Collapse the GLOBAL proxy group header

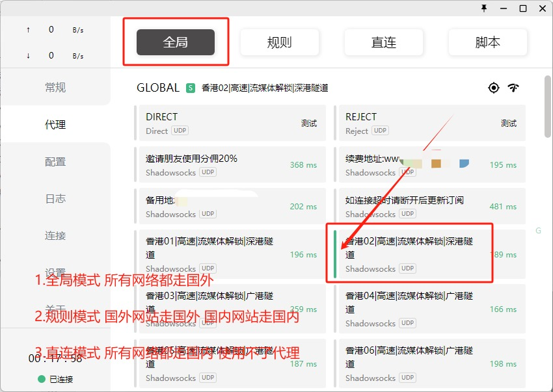point(157,88)
